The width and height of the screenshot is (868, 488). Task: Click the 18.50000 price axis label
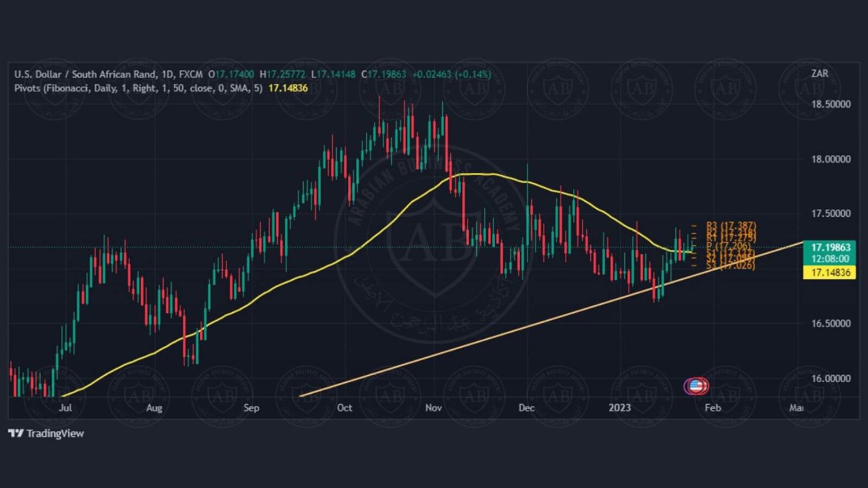(x=831, y=104)
